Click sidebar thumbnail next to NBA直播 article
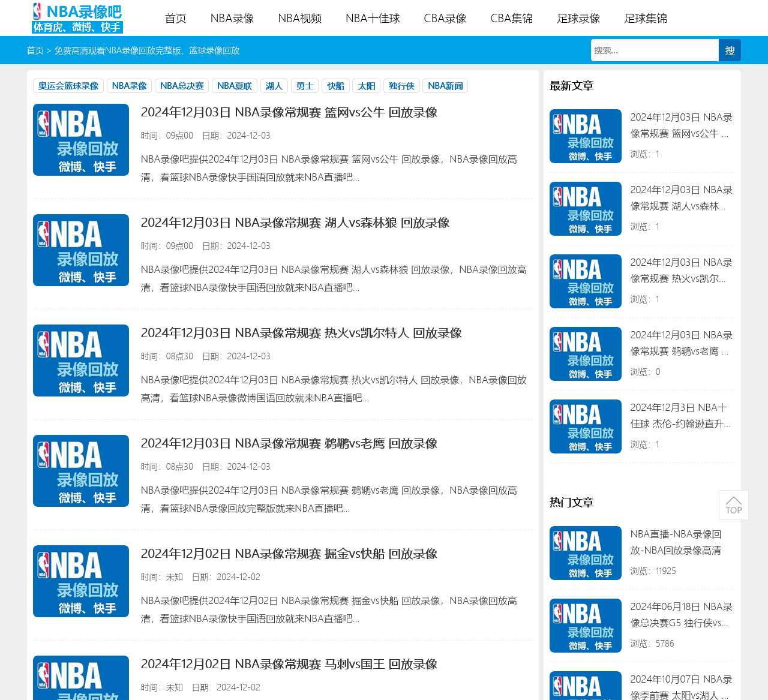 pos(586,553)
